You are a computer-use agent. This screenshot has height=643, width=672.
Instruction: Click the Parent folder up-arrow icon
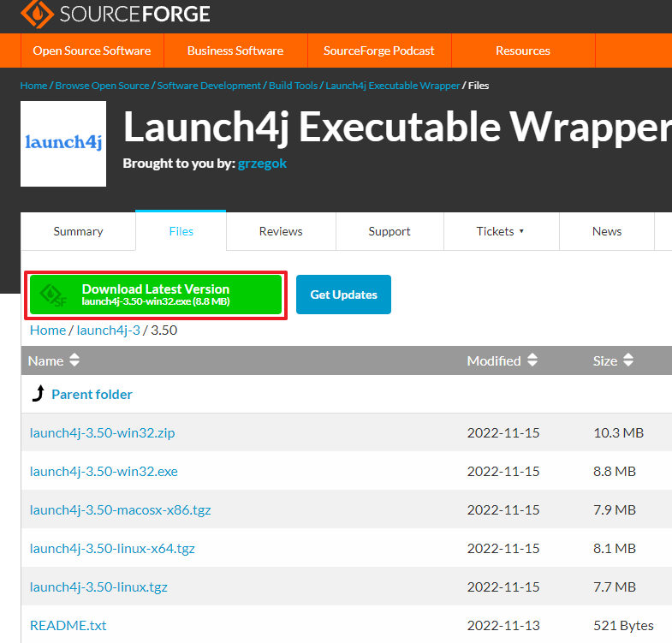[39, 393]
